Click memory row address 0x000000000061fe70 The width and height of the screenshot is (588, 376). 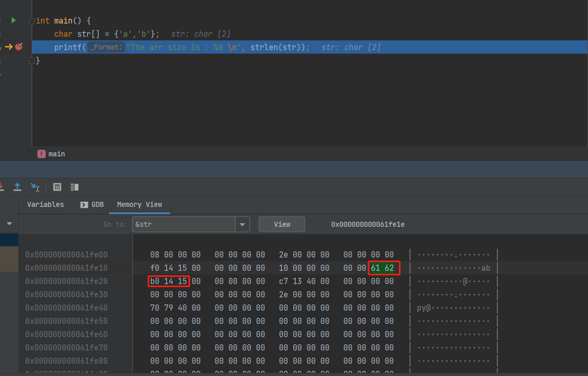point(66,348)
